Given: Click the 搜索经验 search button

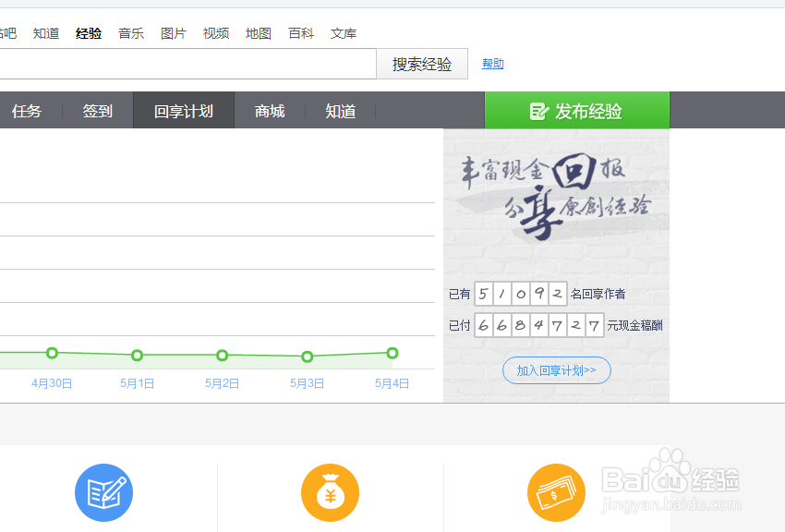Looking at the screenshot, I should click(422, 63).
